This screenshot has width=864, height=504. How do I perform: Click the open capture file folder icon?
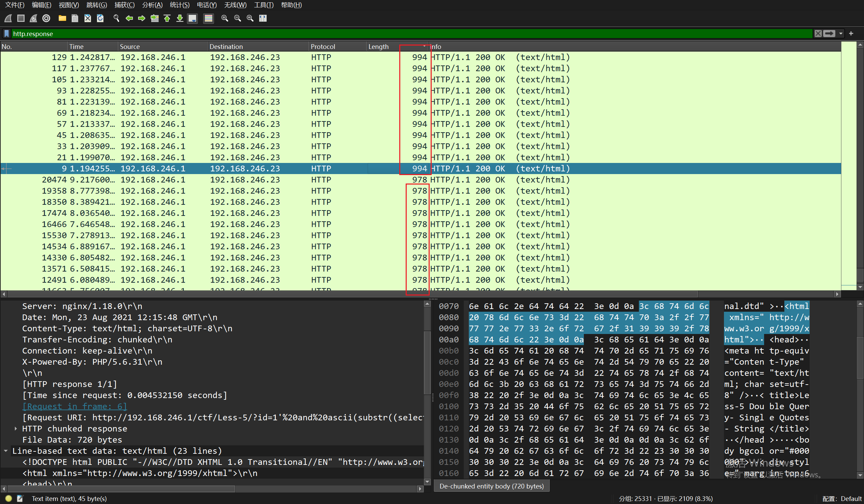click(62, 19)
